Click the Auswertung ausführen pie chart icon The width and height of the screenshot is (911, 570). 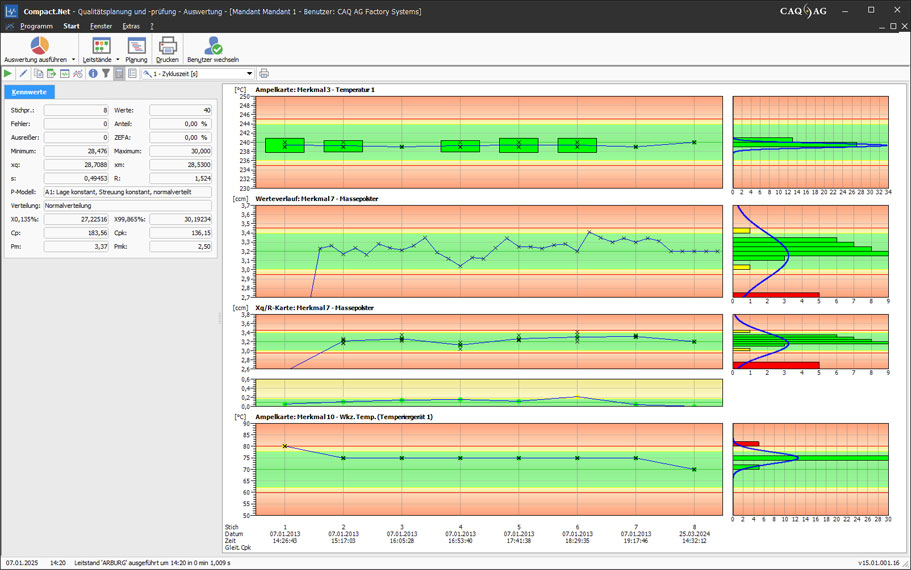click(39, 46)
